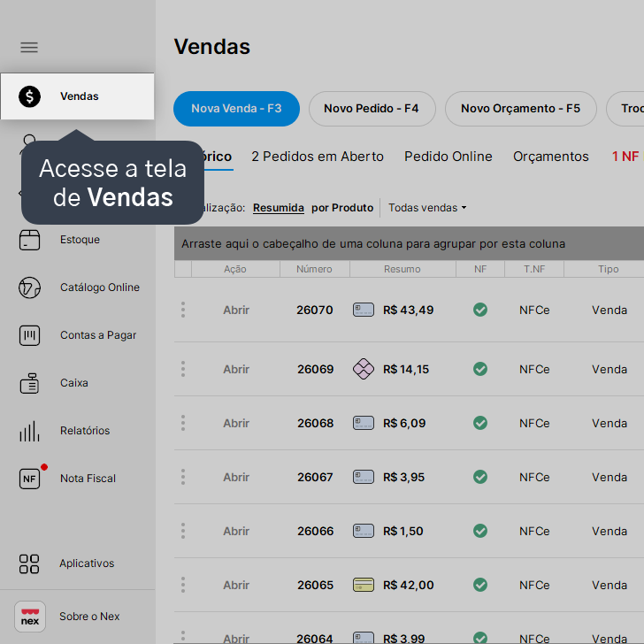
Task: Click the Vendas dollar icon in sidebar
Action: [29, 96]
